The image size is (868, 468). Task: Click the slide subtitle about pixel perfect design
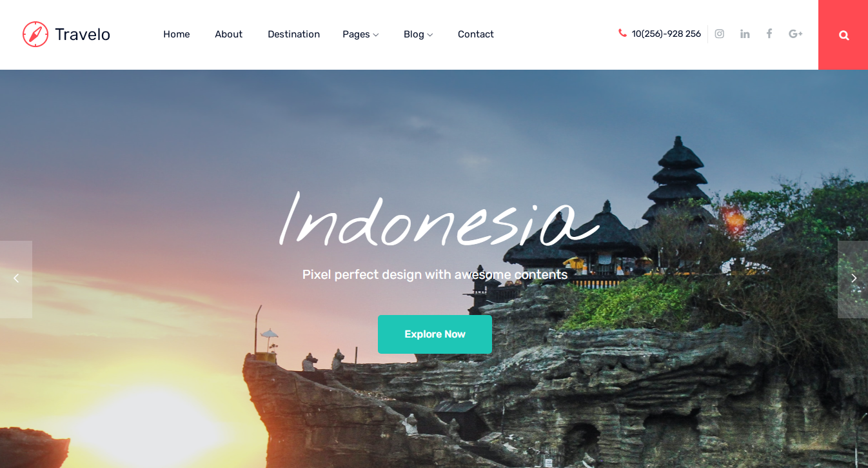435,274
